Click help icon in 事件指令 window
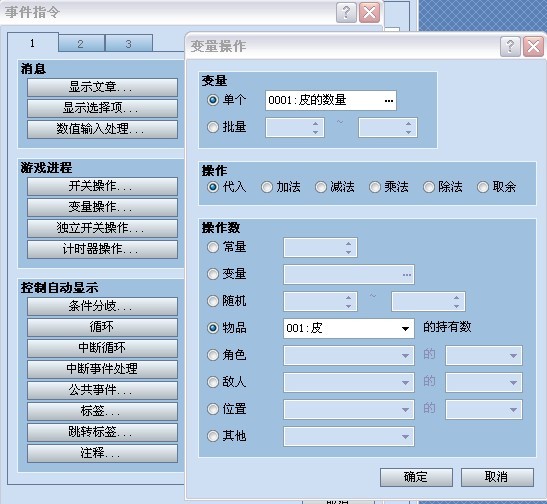 point(346,13)
